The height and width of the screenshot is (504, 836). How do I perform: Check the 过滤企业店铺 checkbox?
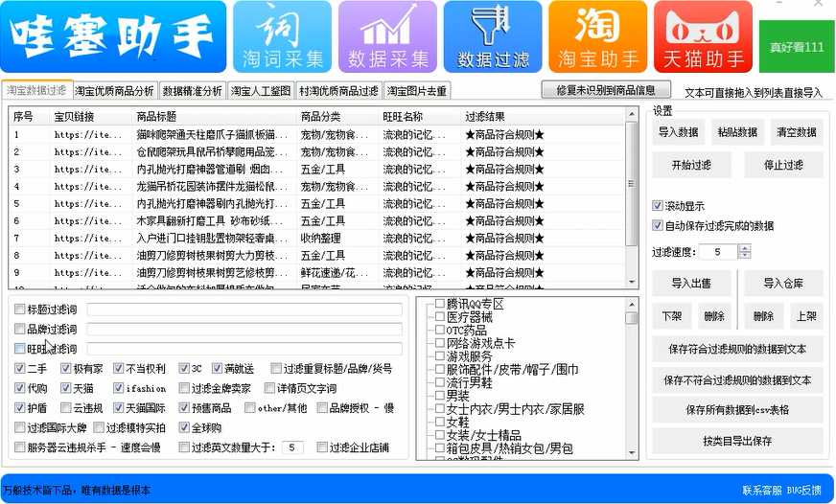pos(322,447)
